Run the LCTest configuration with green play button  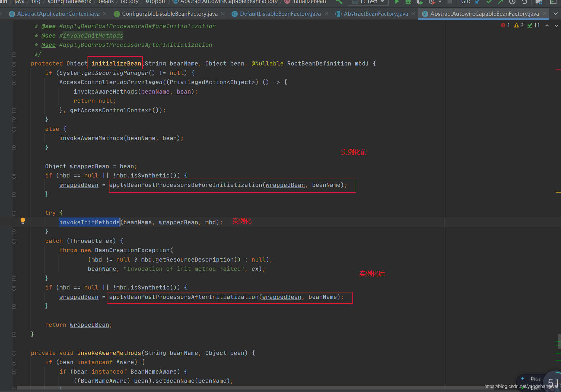pos(397,2)
